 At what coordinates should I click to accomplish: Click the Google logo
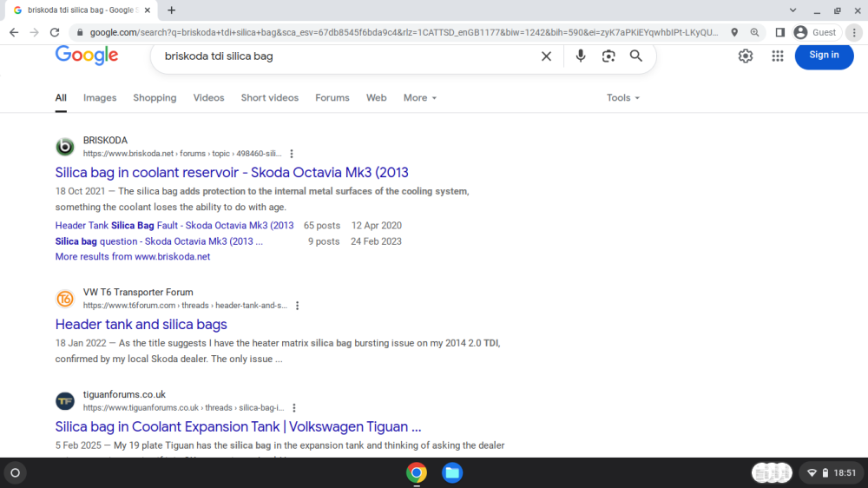86,56
